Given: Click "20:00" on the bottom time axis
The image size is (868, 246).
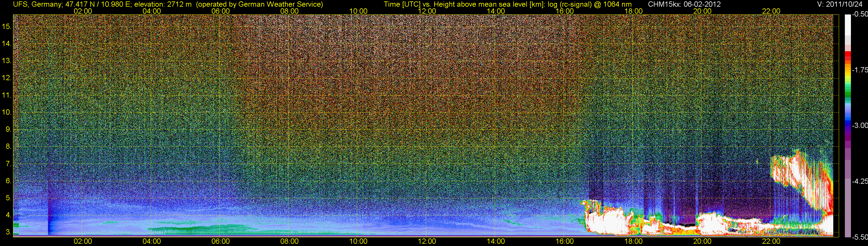Looking at the screenshot, I should pos(702,241).
